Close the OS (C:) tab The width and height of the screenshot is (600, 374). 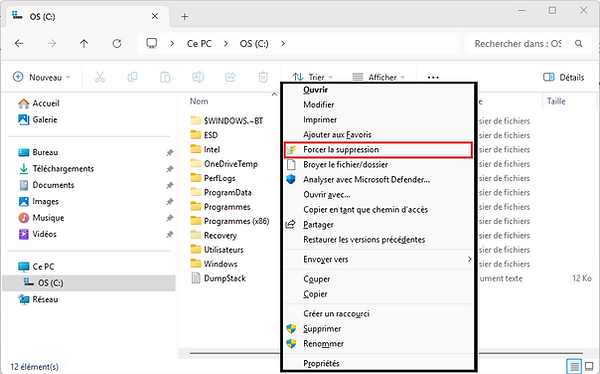(155, 16)
